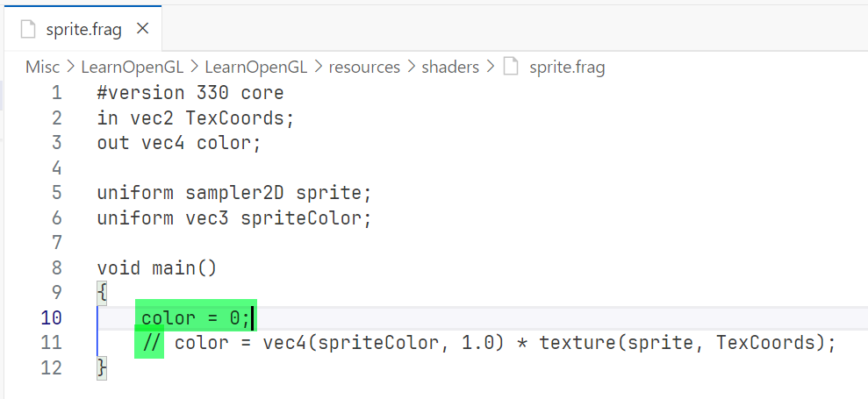868x399 pixels.
Task: Expand breadcrumb chevron after Misc
Action: pos(70,67)
